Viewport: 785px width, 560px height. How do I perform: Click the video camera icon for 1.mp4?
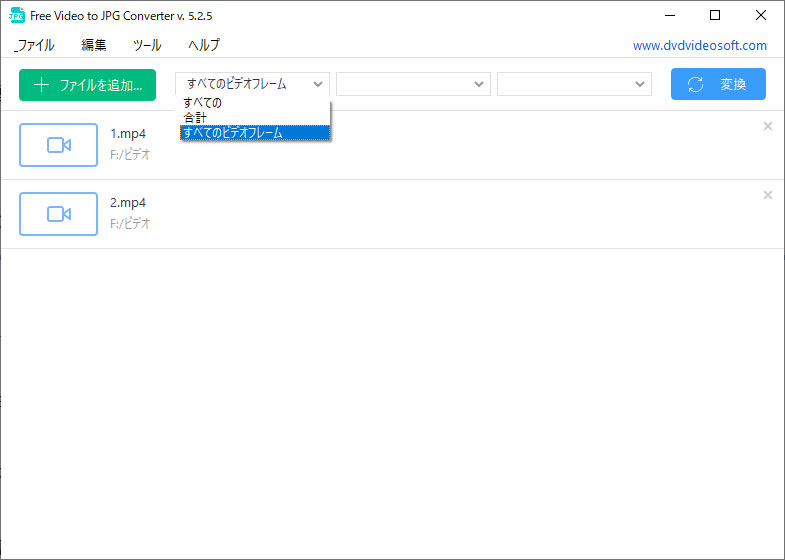(58, 145)
